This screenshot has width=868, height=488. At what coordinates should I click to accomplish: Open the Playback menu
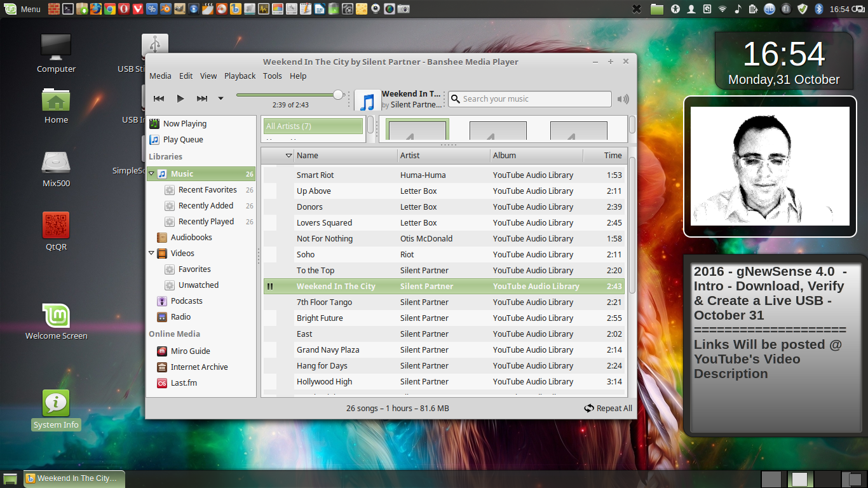tap(240, 76)
